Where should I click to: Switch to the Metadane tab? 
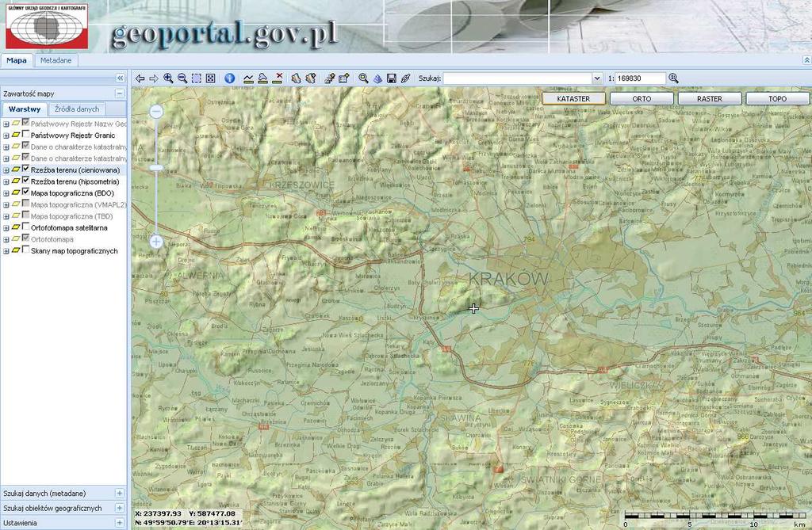[x=56, y=60]
